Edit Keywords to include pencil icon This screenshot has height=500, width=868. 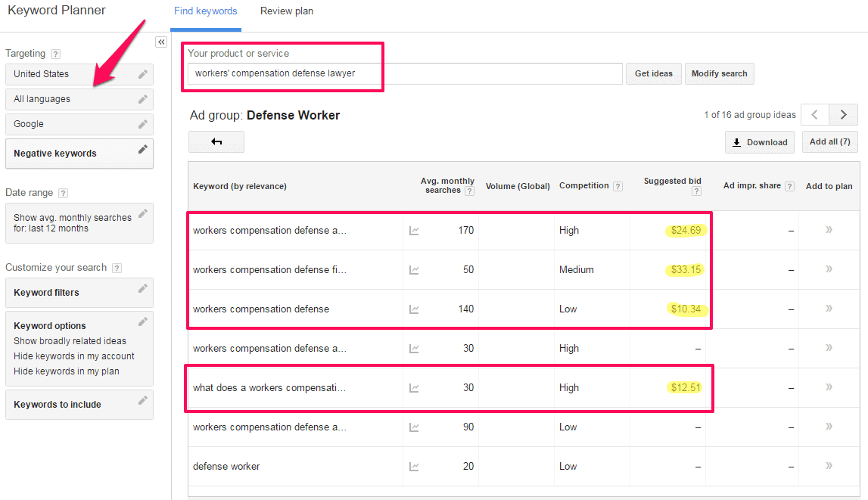click(143, 400)
